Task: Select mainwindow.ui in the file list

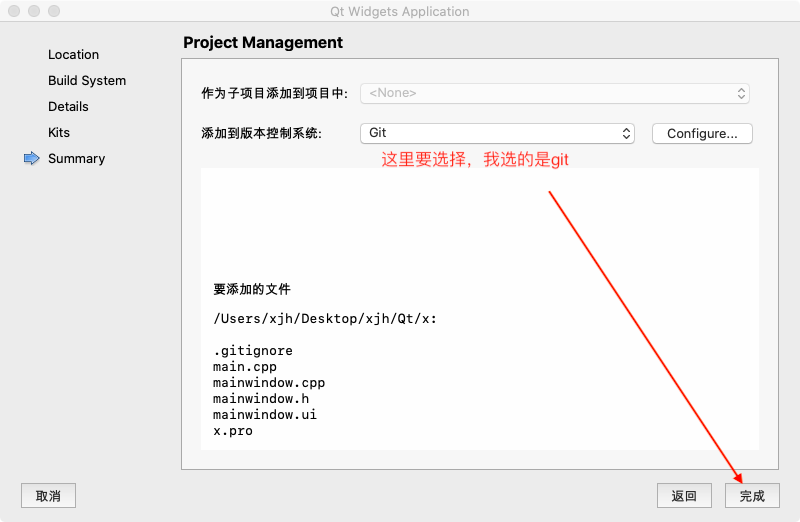Action: coord(265,415)
